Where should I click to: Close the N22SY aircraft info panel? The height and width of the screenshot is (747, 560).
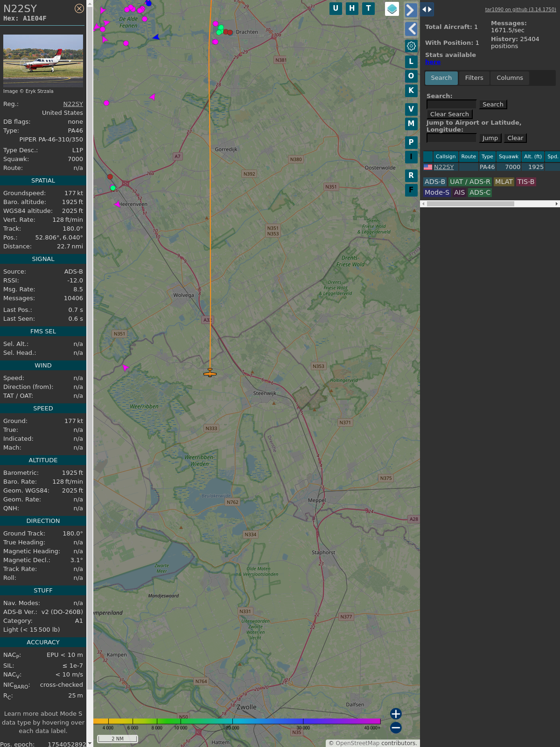pyautogui.click(x=79, y=8)
